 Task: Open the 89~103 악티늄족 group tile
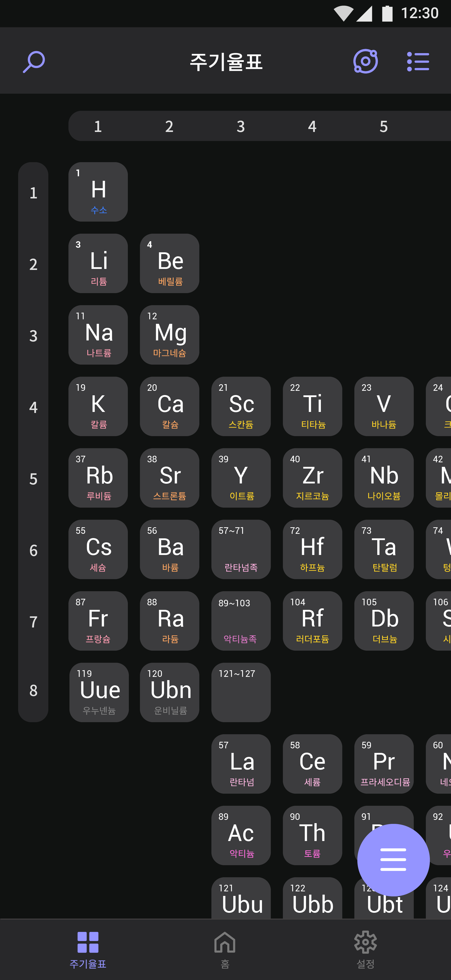[241, 621]
